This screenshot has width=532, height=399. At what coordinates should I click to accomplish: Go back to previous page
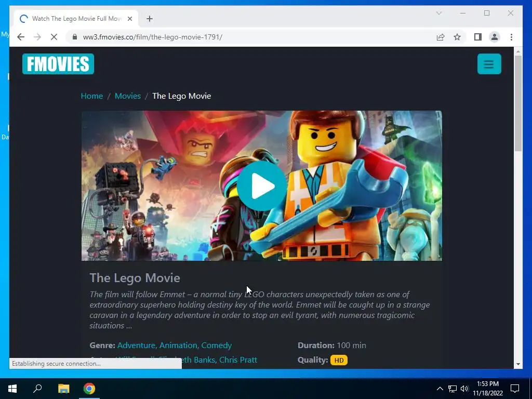[21, 37]
